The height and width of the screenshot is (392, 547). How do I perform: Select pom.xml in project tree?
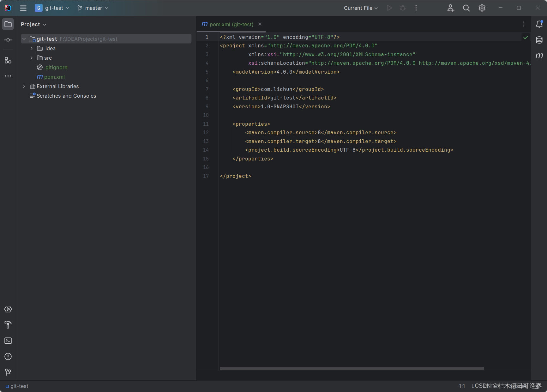coord(54,77)
